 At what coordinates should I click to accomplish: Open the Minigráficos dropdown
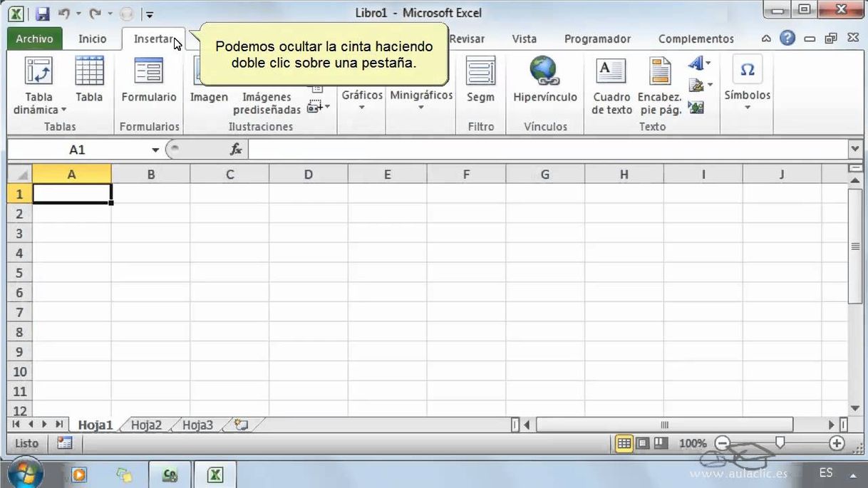pos(420,100)
